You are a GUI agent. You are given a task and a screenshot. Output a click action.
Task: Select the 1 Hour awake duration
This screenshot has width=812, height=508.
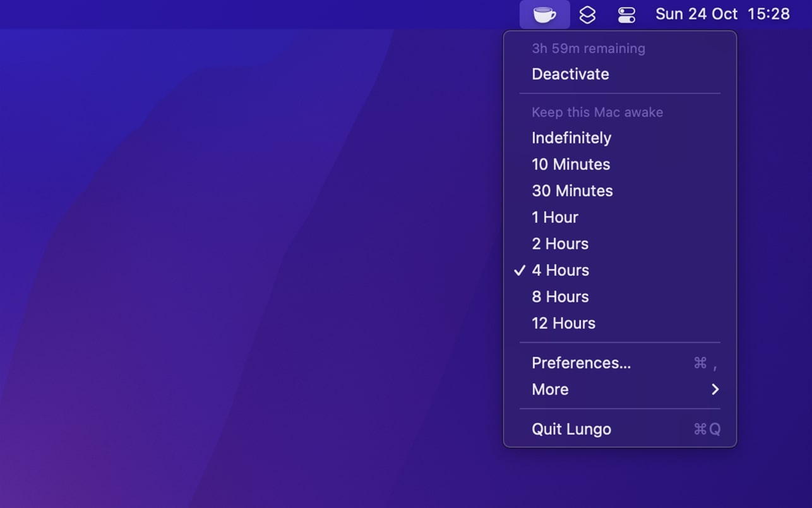click(x=554, y=217)
